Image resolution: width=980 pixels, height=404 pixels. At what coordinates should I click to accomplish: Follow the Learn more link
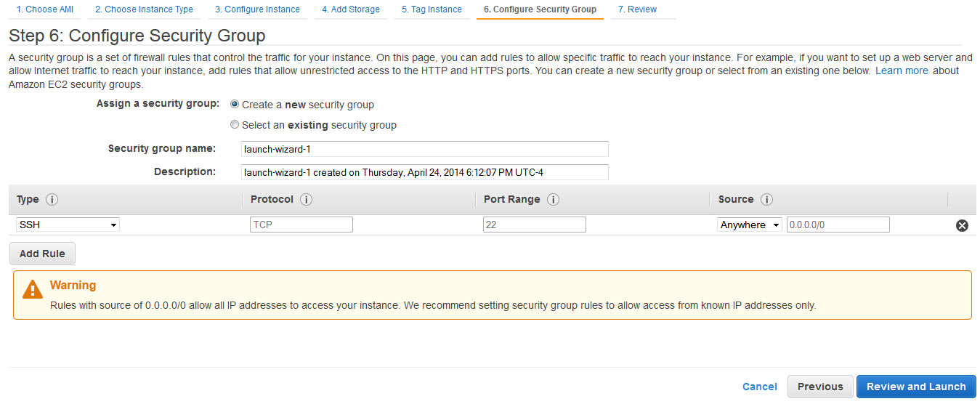point(902,70)
